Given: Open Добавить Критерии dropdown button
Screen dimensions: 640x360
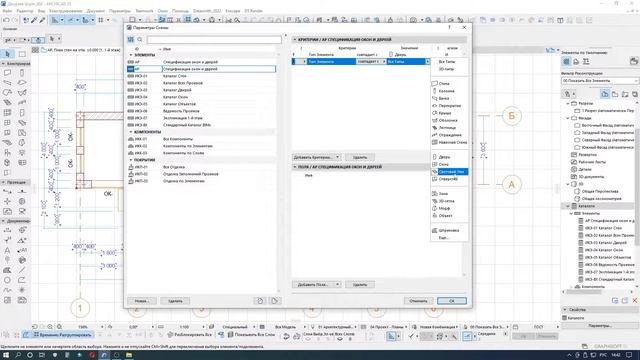Looking at the screenshot, I should tap(316, 157).
